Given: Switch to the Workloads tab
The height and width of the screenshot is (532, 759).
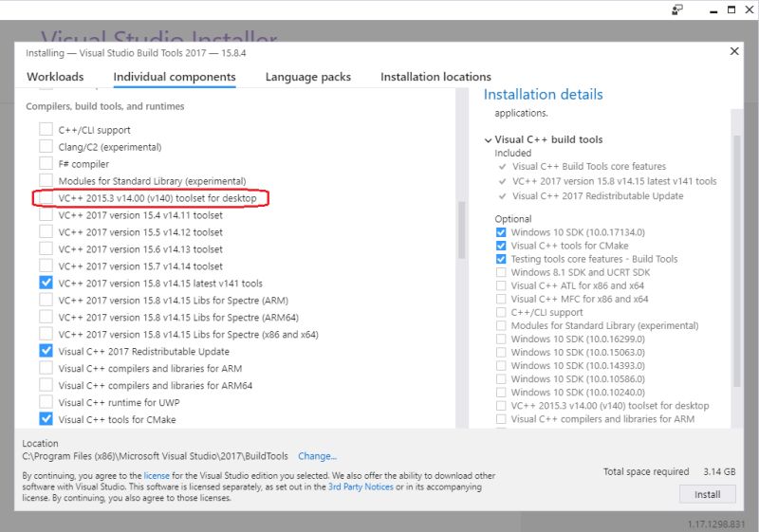Looking at the screenshot, I should point(55,77).
